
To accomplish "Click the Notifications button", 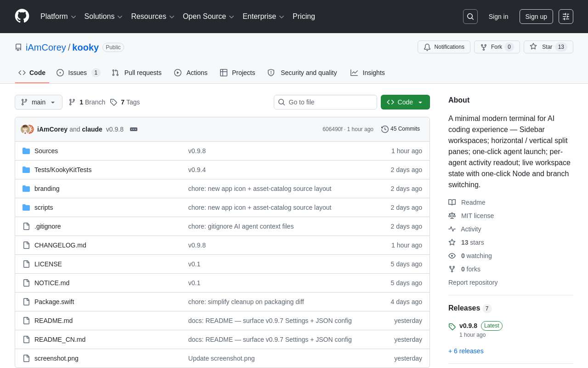I will click(x=444, y=47).
